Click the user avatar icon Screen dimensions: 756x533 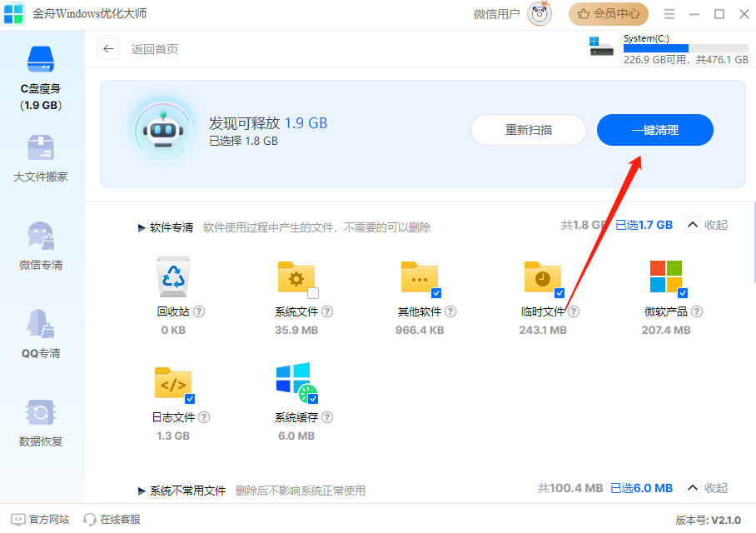pyautogui.click(x=540, y=13)
